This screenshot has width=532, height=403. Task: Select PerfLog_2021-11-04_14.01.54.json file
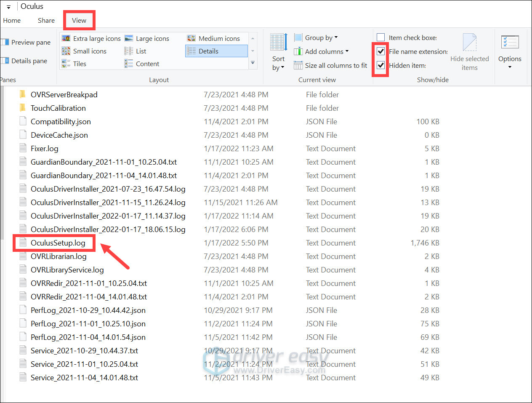(88, 337)
